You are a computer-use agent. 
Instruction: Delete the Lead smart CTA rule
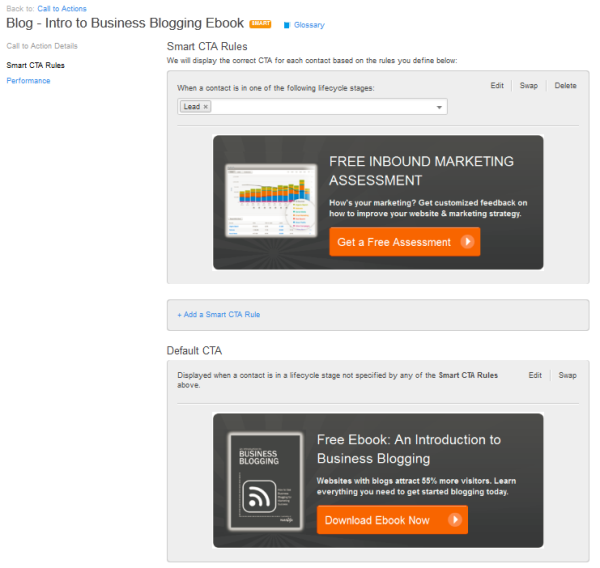click(565, 86)
